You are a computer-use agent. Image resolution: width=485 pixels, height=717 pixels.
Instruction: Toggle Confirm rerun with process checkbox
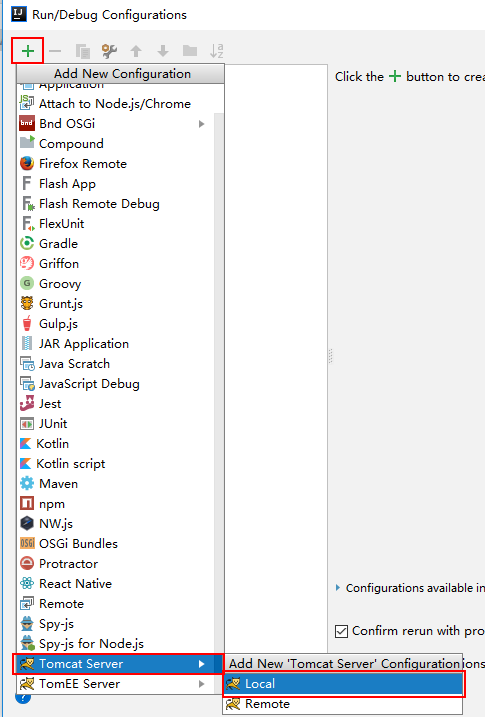[341, 631]
